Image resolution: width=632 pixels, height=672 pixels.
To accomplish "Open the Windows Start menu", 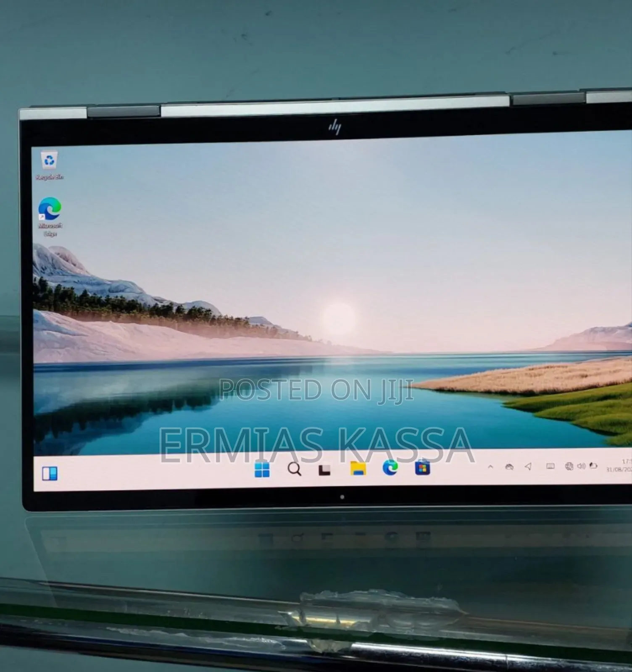I will pos(262,470).
